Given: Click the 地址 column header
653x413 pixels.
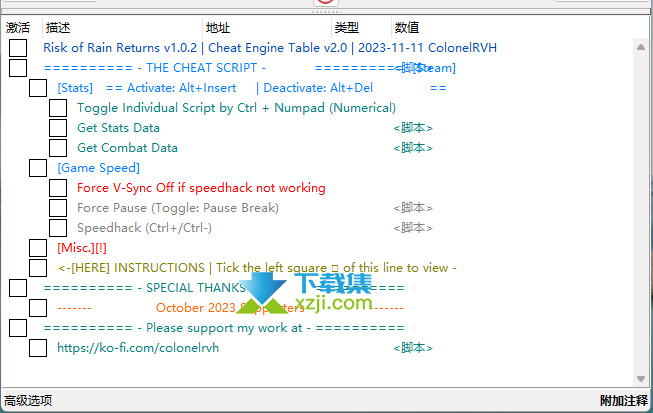Looking at the screenshot, I should 218,27.
